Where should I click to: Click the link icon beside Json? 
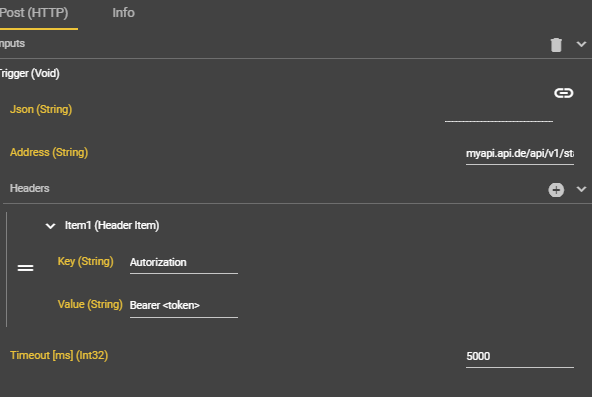point(564,93)
